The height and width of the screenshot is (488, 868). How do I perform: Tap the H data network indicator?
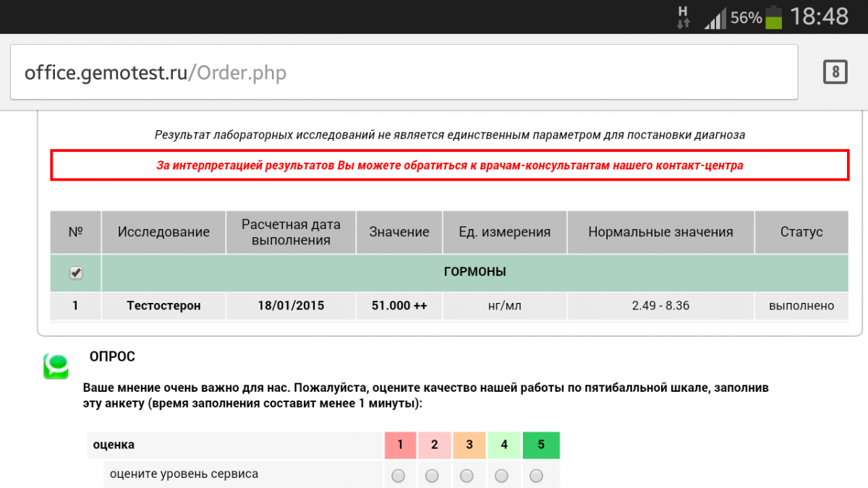pyautogui.click(x=683, y=17)
